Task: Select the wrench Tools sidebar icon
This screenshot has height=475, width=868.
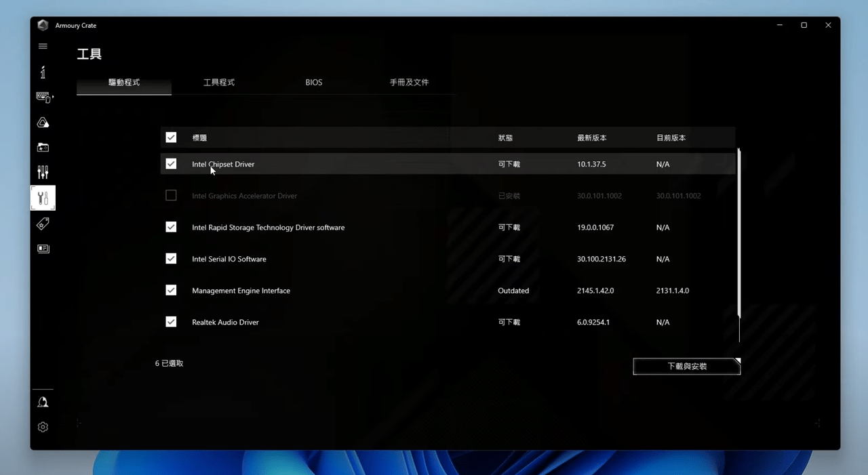Action: (43, 198)
